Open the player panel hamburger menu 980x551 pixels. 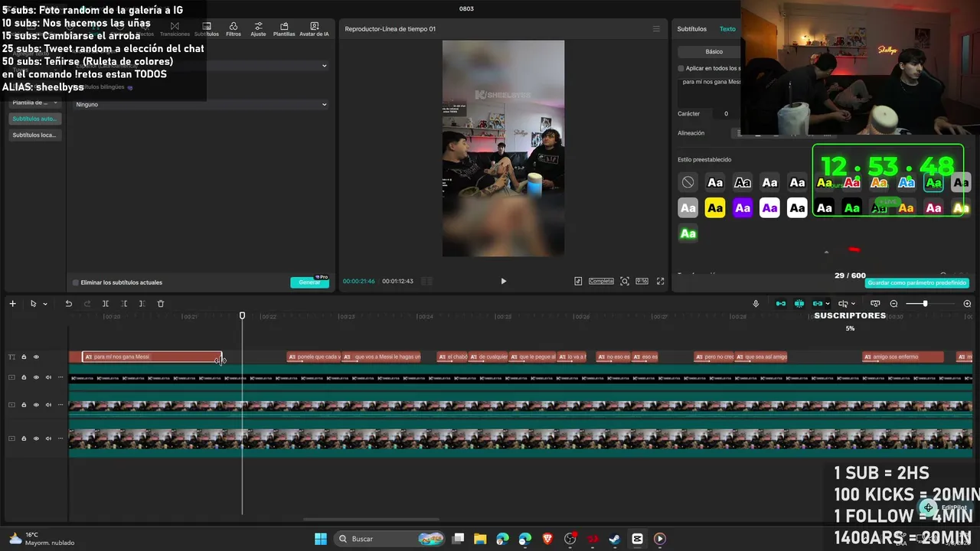click(x=656, y=29)
